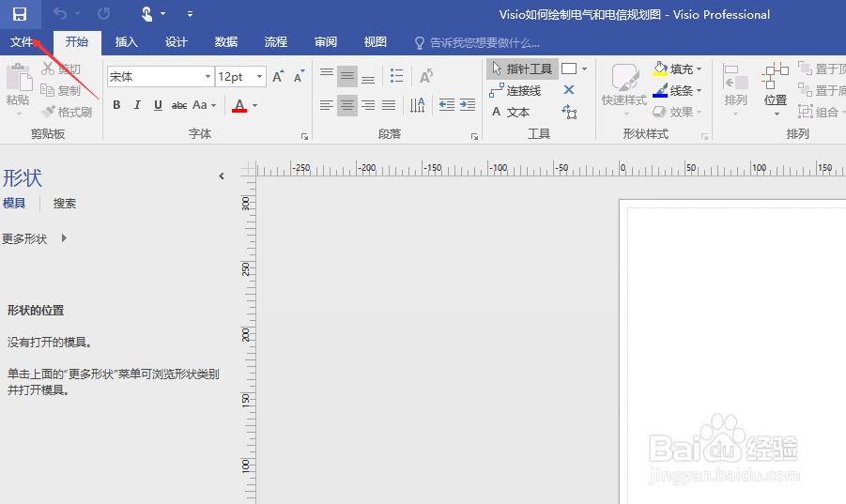Expand 更多形状 menu
This screenshot has width=846, height=504.
point(35,238)
